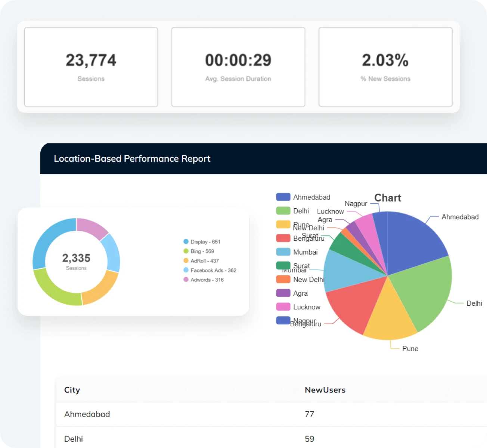Viewport: 487px width, 448px height.
Task: Select the AdRoll - 437 legend entry
Action: (201, 261)
